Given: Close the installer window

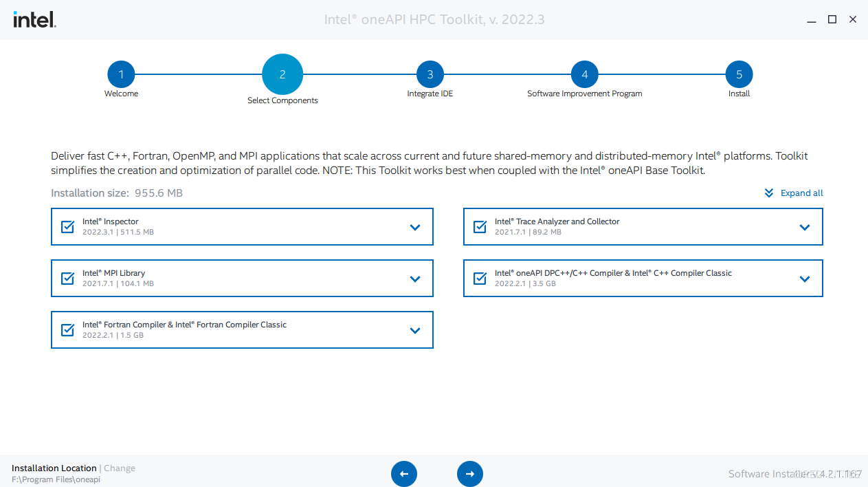Looking at the screenshot, I should pyautogui.click(x=853, y=20).
